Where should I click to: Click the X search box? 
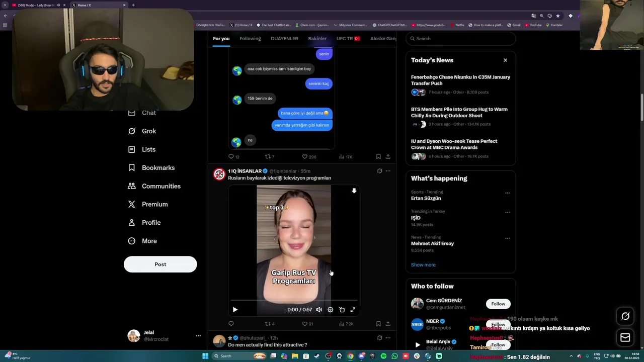460,39
